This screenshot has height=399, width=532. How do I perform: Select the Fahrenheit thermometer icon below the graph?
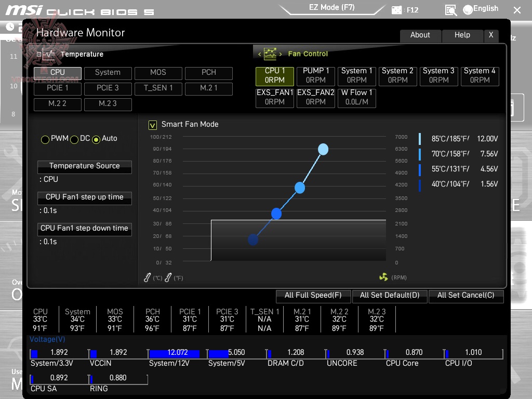click(168, 277)
